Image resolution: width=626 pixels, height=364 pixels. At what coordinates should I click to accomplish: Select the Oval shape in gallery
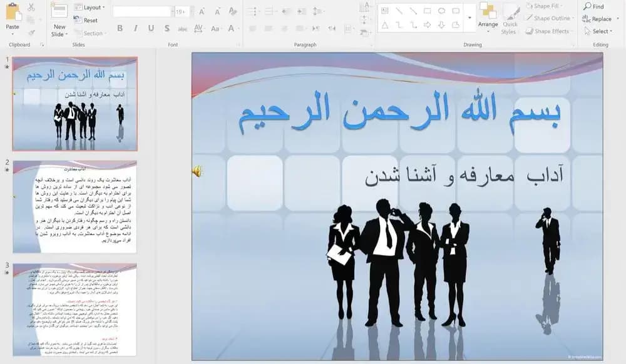(x=441, y=11)
